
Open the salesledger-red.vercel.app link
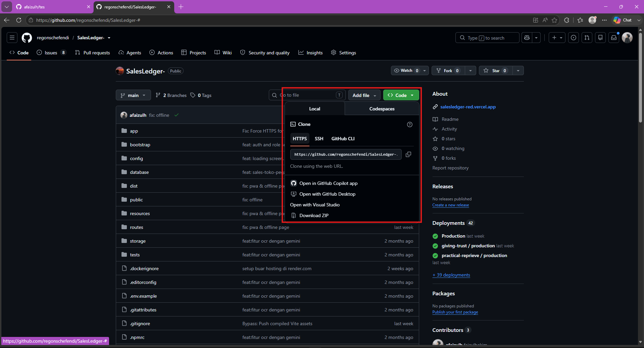click(468, 107)
